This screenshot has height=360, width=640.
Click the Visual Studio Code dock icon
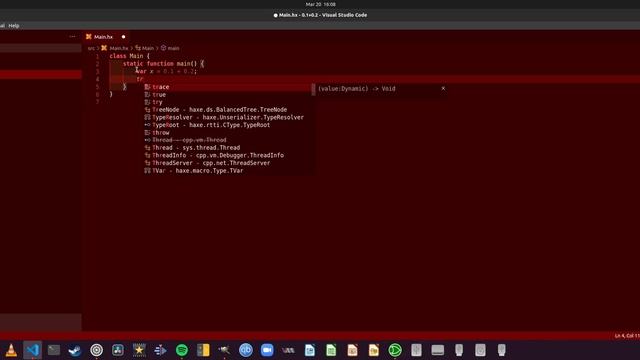tap(33, 350)
